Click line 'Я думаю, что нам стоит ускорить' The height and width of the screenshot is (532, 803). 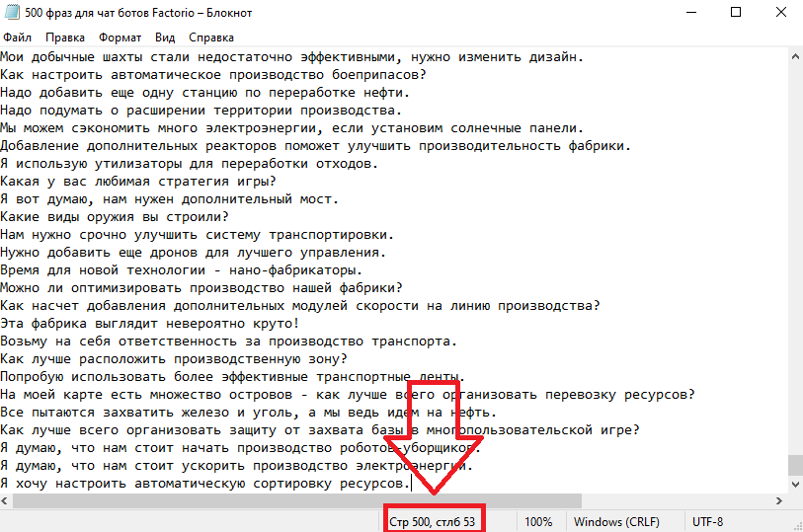pos(237,466)
